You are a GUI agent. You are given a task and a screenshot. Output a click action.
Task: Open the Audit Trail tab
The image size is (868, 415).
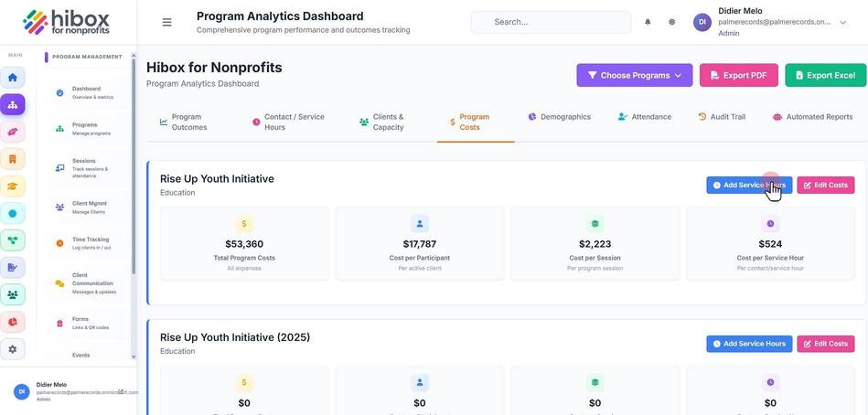tap(722, 117)
